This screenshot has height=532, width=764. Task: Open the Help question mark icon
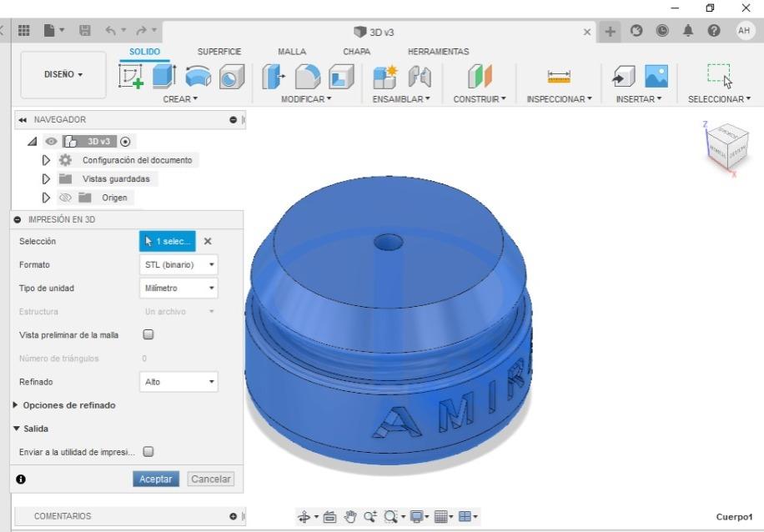(714, 31)
